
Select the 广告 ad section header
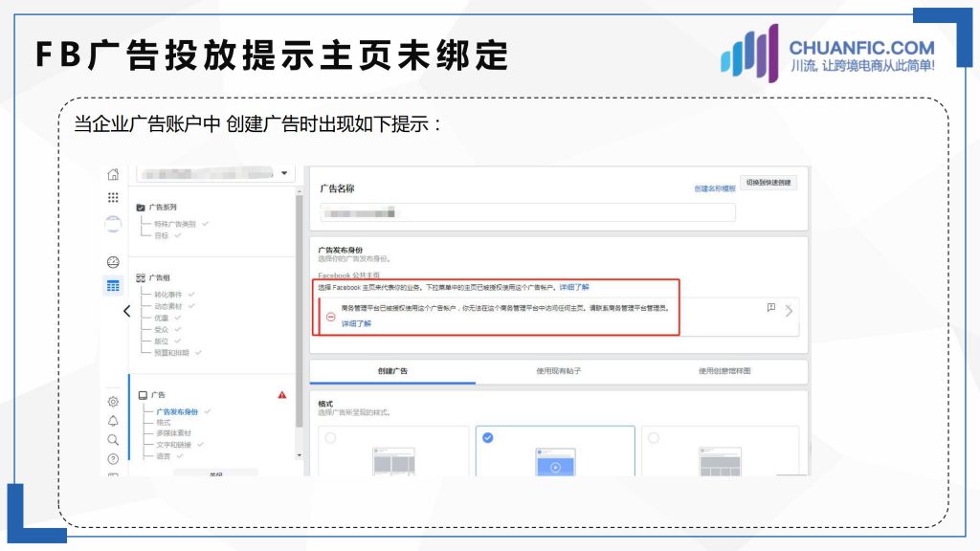point(158,395)
